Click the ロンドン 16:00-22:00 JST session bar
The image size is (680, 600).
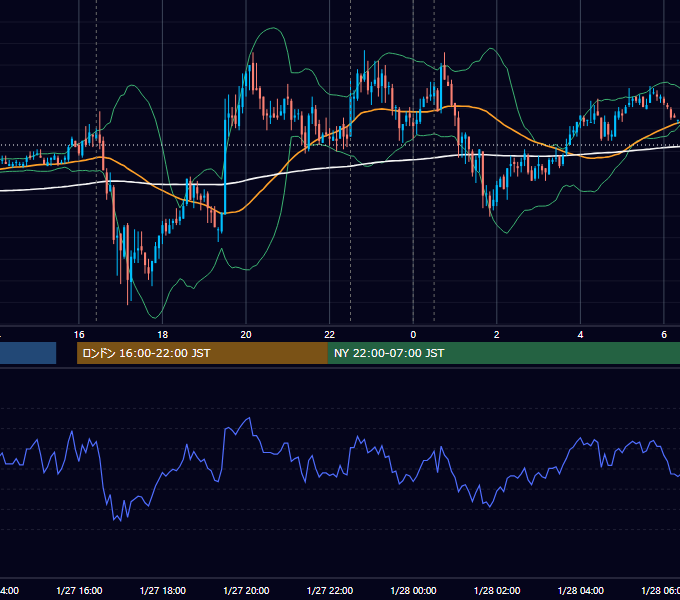point(202,353)
